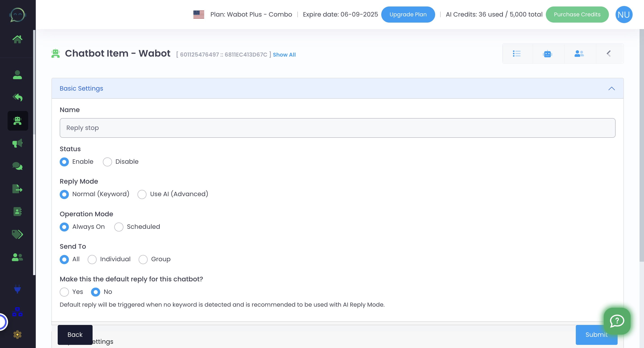This screenshot has height=348, width=644.
Task: Select Disable status for the chatbot
Action: point(107,162)
